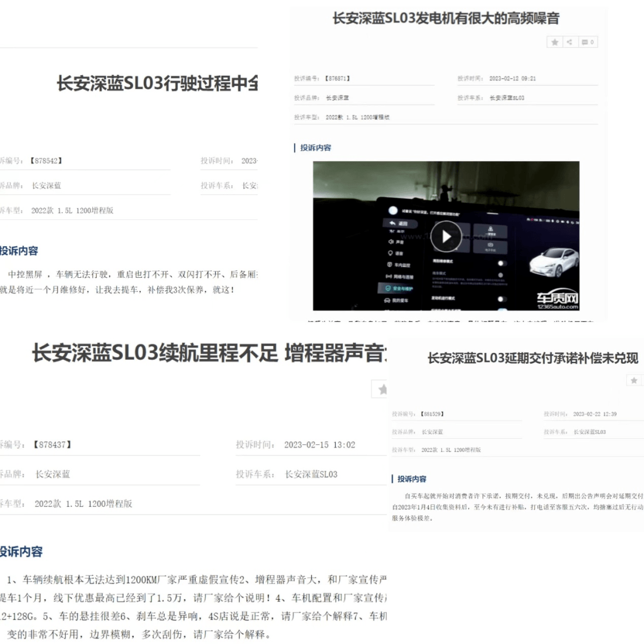Share the 发电机高频噪音 complaint
This screenshot has height=644, width=644.
pyautogui.click(x=569, y=42)
